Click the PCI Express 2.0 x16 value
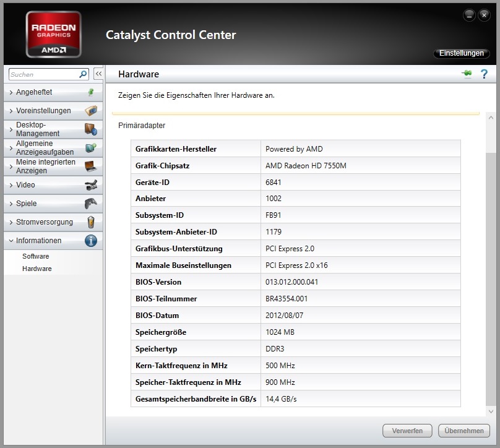Image resolution: width=500 pixels, height=448 pixels. click(x=296, y=265)
